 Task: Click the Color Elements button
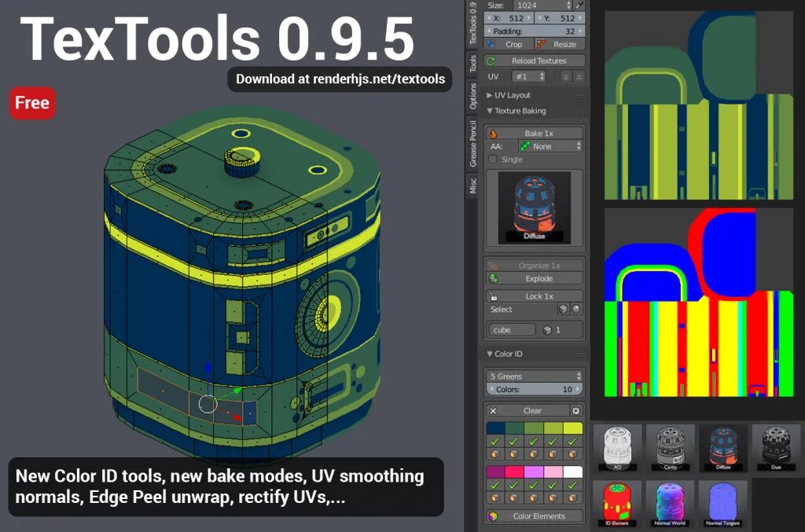point(535,516)
